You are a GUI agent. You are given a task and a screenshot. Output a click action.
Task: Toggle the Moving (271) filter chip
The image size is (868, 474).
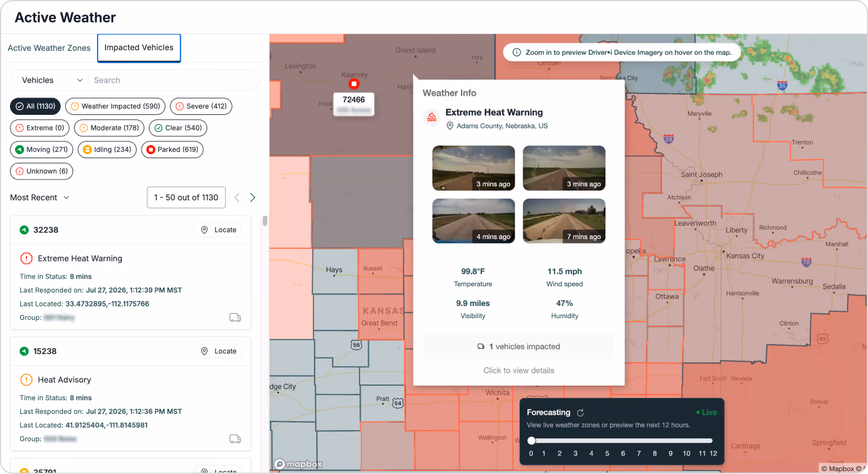pyautogui.click(x=42, y=150)
